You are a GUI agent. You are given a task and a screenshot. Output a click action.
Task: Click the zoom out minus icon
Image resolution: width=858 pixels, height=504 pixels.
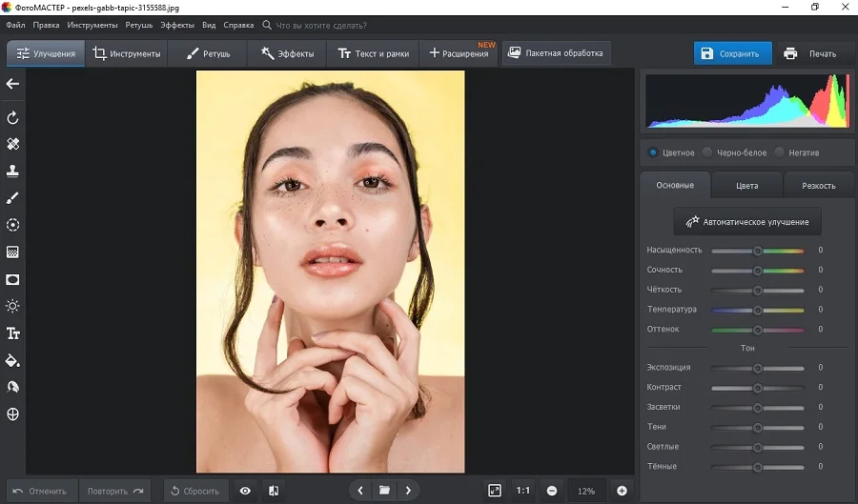552,491
